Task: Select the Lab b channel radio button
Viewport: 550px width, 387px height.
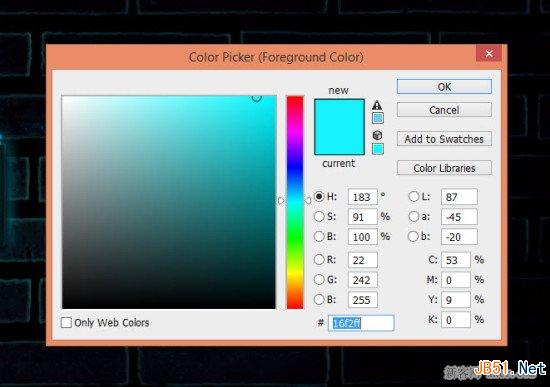Action: (414, 236)
